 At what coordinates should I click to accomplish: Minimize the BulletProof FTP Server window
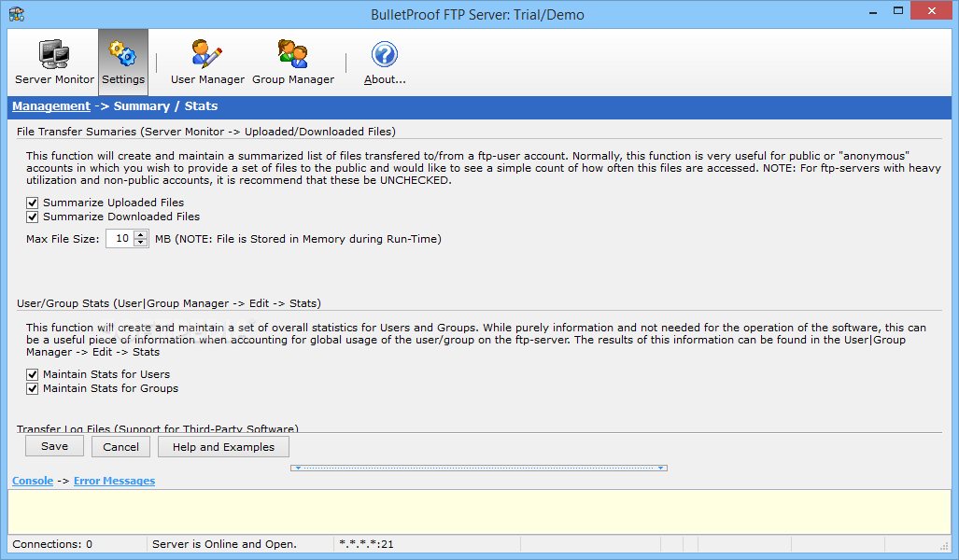pyautogui.click(x=873, y=11)
